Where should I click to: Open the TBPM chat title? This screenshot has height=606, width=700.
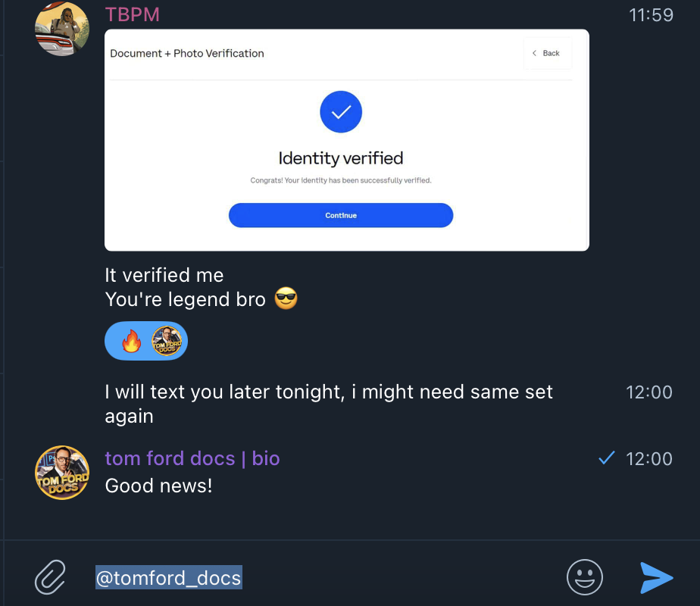click(132, 14)
